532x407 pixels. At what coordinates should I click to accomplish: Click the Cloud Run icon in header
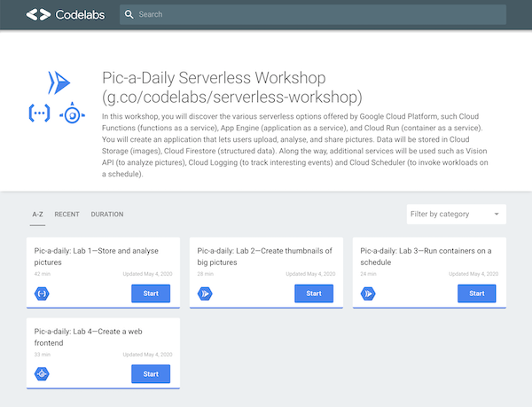[59, 82]
